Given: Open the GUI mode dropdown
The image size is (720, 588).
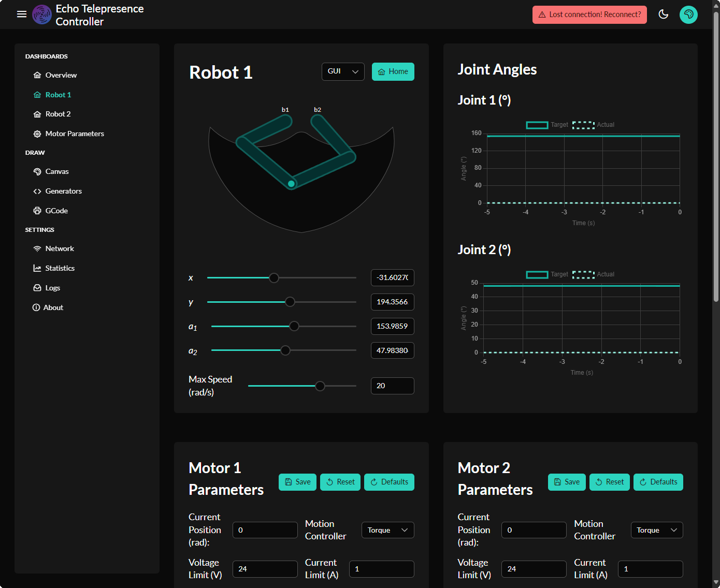Looking at the screenshot, I should pyautogui.click(x=343, y=71).
